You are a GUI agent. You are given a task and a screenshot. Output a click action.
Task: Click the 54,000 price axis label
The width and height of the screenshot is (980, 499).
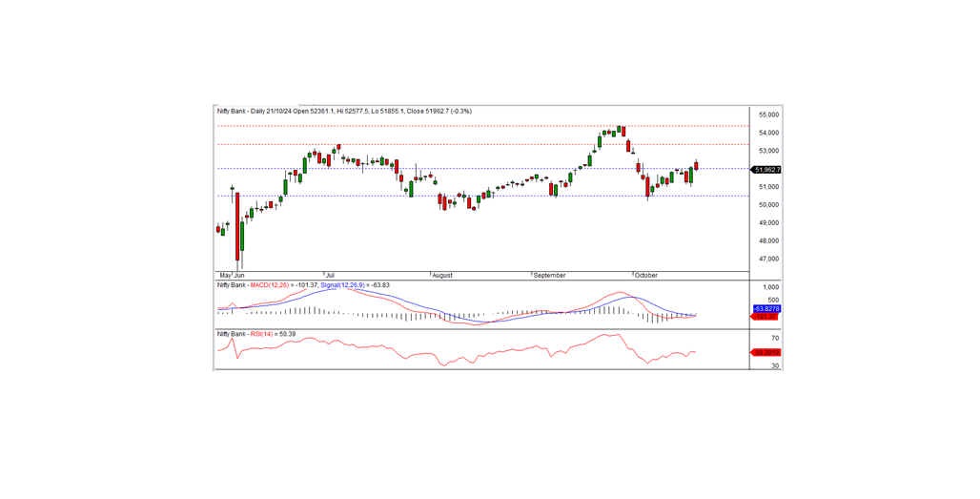pyautogui.click(x=768, y=134)
